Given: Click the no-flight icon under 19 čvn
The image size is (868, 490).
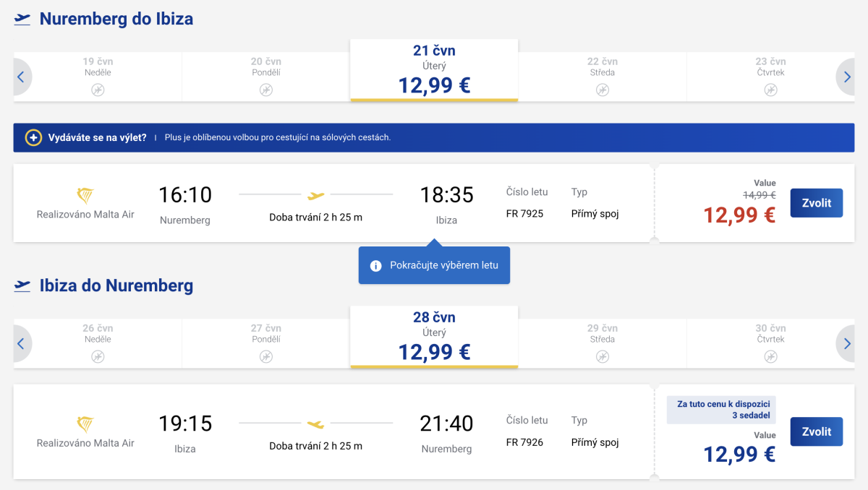Looking at the screenshot, I should point(98,90).
